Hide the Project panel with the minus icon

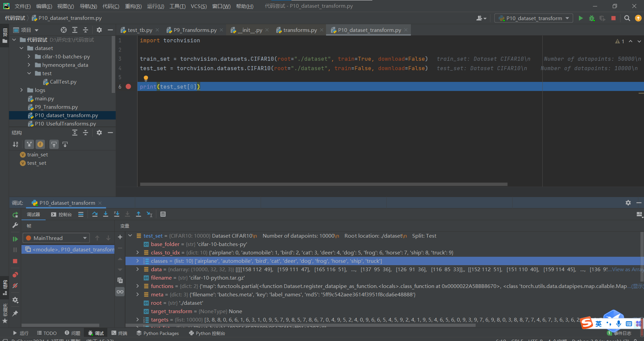coord(110,30)
